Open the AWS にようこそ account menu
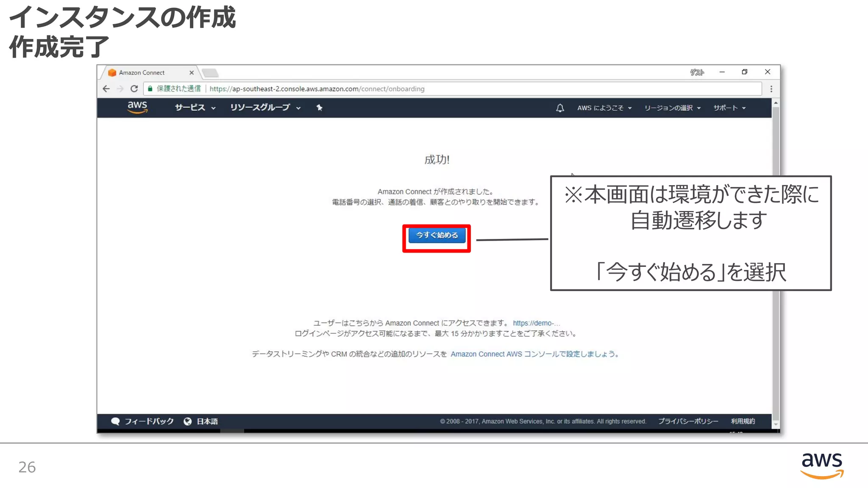Screen dimensions: 868x488 click(604, 108)
